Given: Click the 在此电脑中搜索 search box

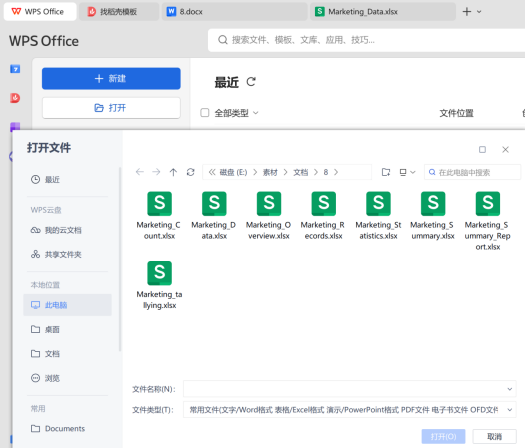Looking at the screenshot, I should [x=472, y=172].
